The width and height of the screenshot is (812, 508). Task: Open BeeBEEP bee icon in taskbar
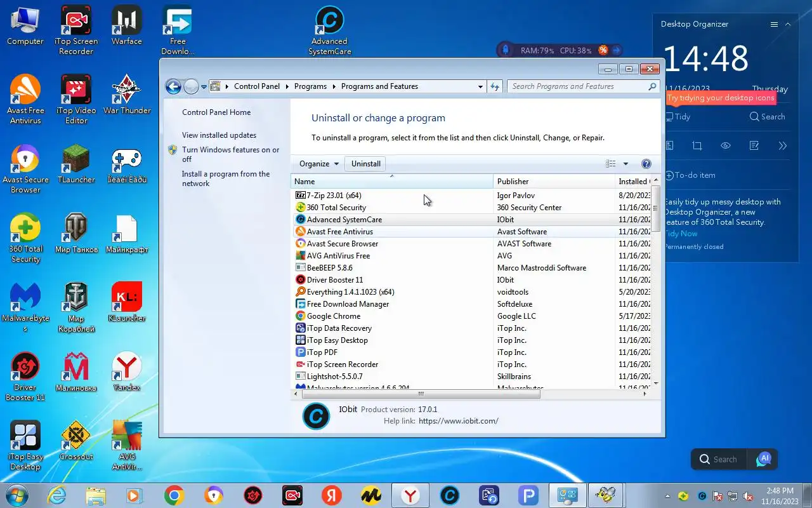coord(606,495)
